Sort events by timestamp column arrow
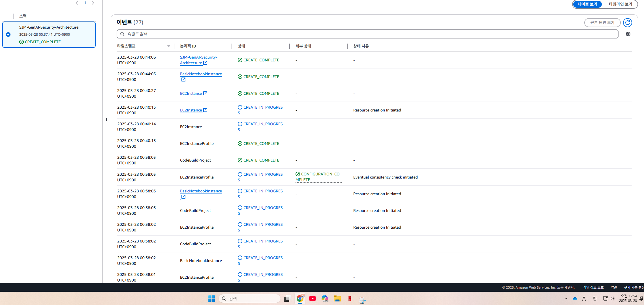The width and height of the screenshot is (644, 305). [169, 46]
